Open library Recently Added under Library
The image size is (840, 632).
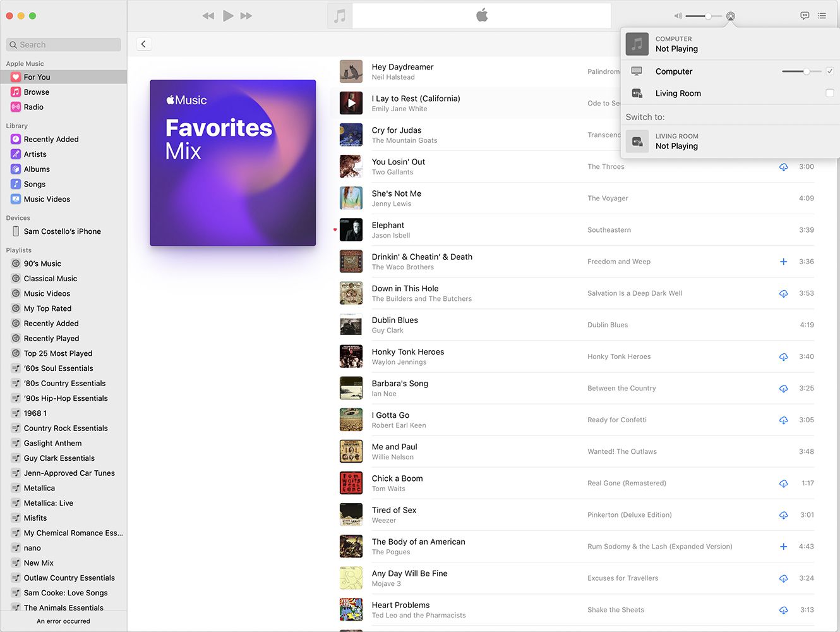pos(63,139)
